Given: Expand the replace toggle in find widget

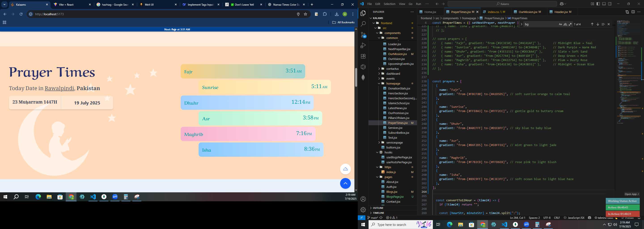Looking at the screenshot, I should [521, 24].
